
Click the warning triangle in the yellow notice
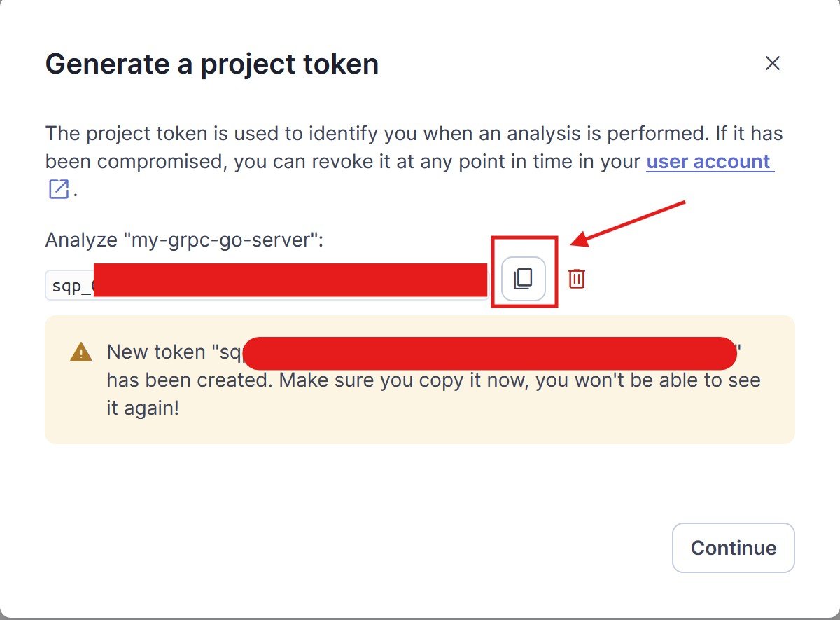pos(83,352)
